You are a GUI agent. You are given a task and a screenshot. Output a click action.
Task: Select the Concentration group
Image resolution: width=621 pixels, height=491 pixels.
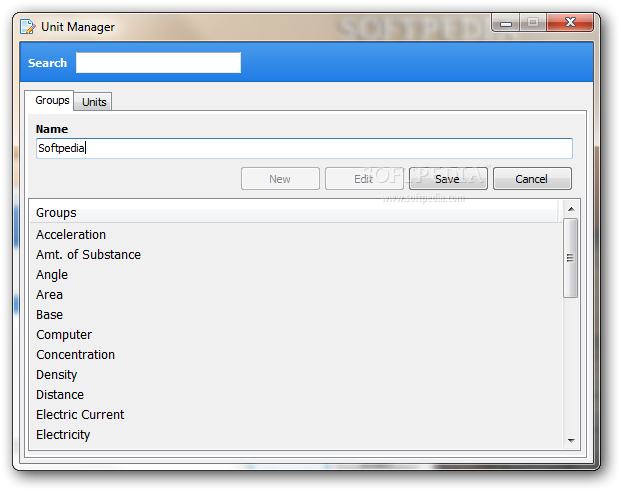[295, 354]
